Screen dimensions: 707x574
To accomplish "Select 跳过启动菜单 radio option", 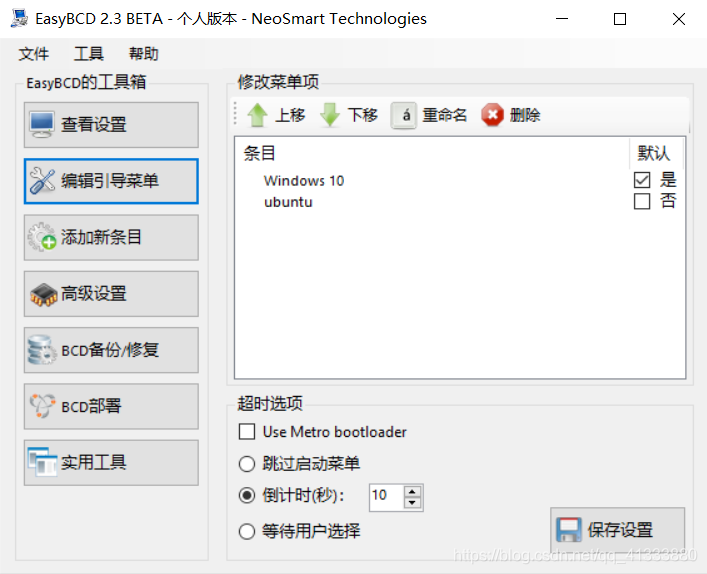I will coord(247,464).
